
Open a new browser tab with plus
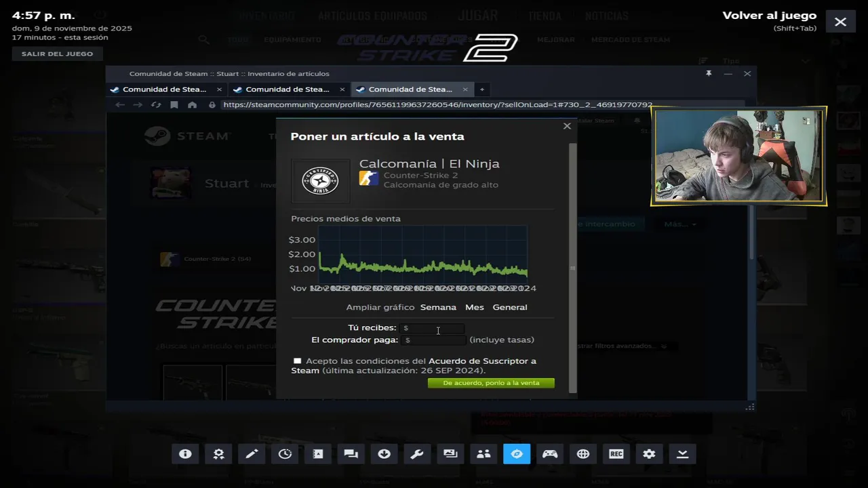[x=482, y=89]
